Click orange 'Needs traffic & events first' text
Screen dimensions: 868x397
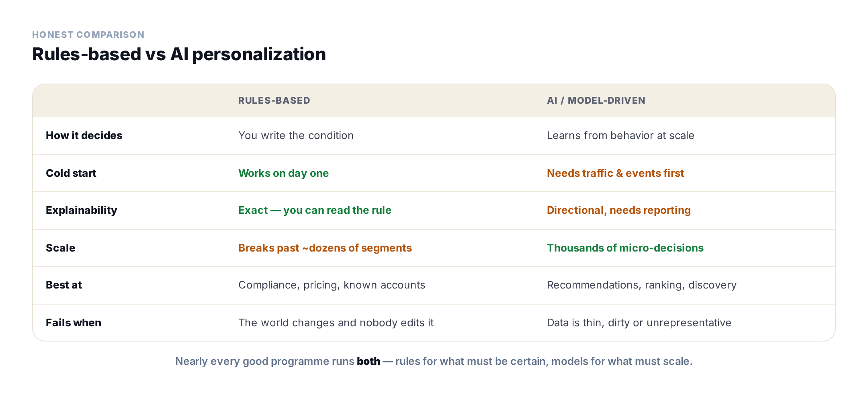click(615, 173)
